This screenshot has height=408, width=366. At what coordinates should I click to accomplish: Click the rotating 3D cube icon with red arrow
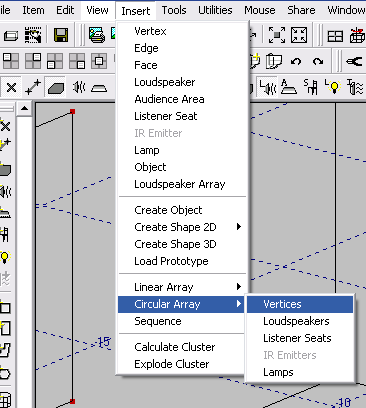[x=357, y=35]
